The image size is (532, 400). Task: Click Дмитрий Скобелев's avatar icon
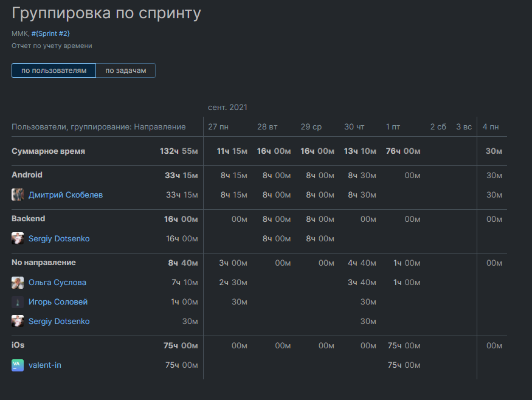coord(18,195)
